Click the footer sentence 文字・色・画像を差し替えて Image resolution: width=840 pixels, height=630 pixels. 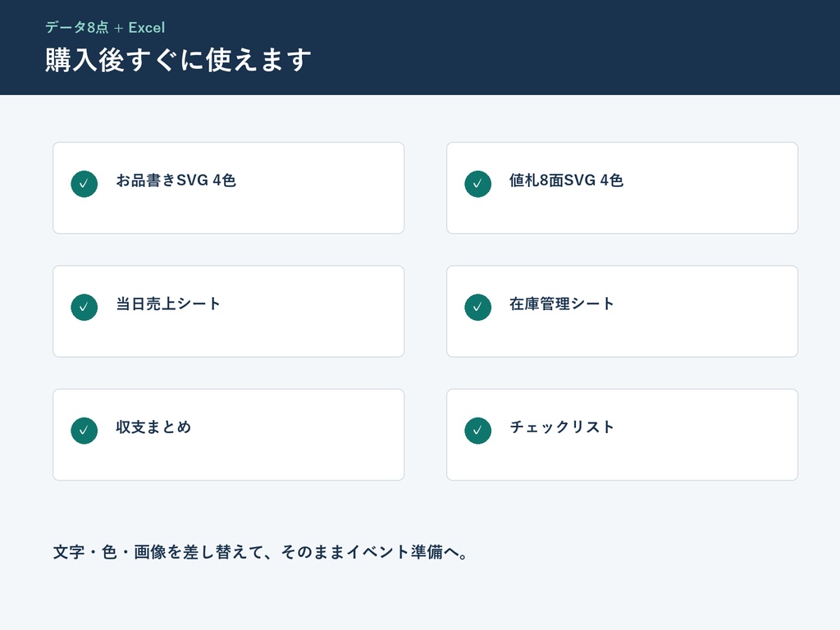coord(260,552)
